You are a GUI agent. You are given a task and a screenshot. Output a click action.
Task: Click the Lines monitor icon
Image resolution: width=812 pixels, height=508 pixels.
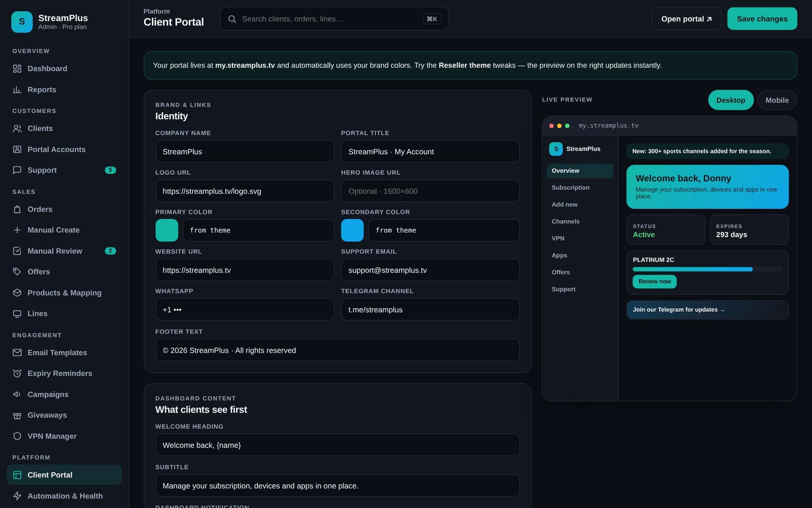(17, 313)
